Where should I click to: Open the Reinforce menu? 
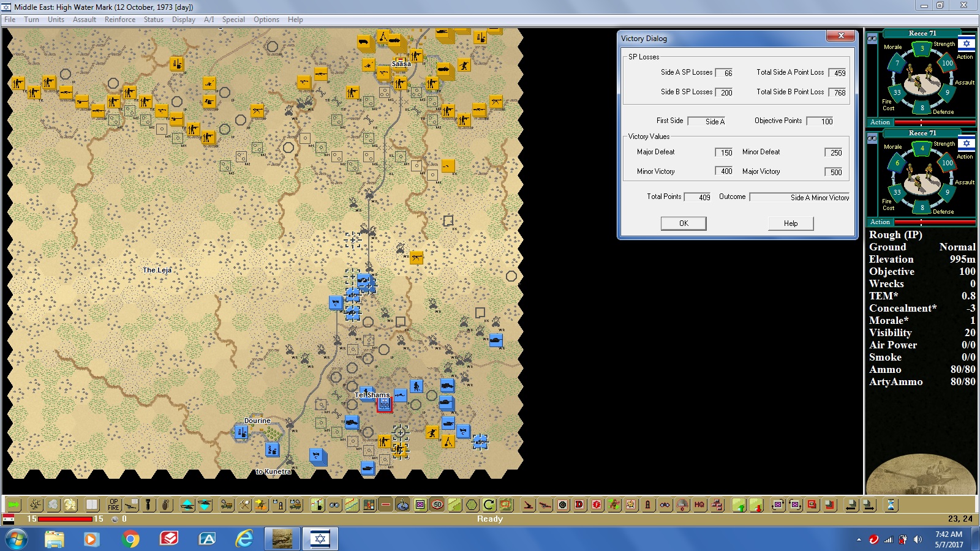pyautogui.click(x=120, y=20)
